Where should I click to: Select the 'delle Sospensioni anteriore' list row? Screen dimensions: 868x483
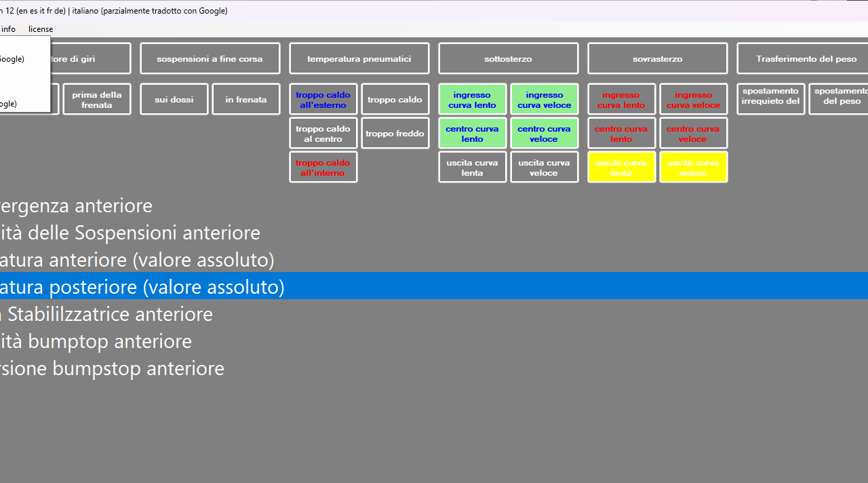tap(434, 233)
